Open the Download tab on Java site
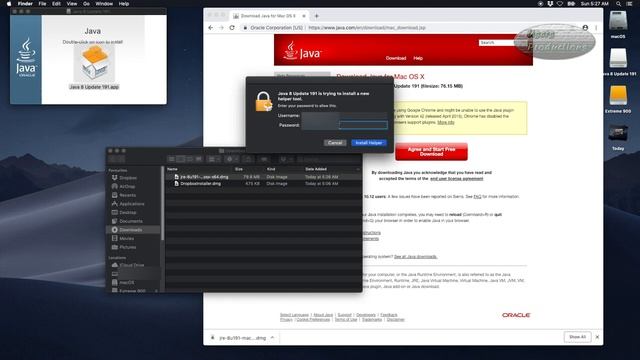640x360 pixels. point(396,58)
